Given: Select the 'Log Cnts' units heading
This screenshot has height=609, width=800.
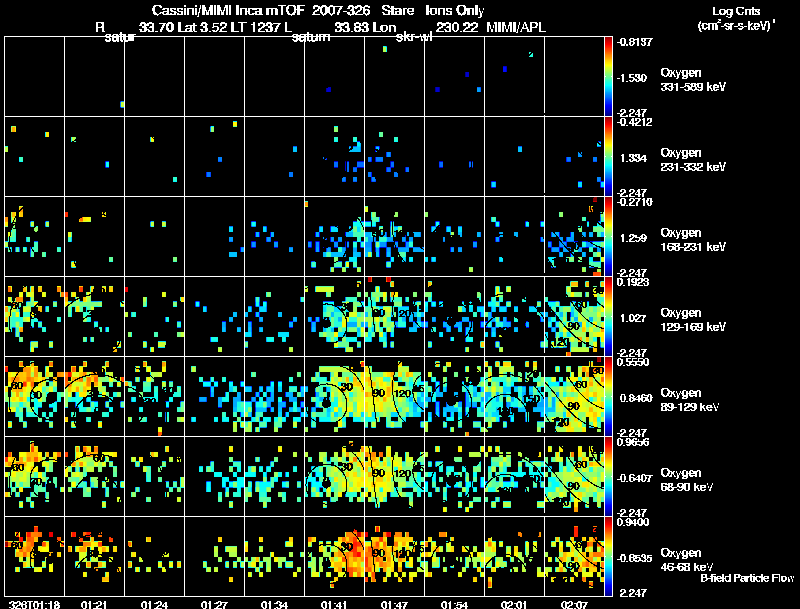Looking at the screenshot, I should [x=736, y=11].
